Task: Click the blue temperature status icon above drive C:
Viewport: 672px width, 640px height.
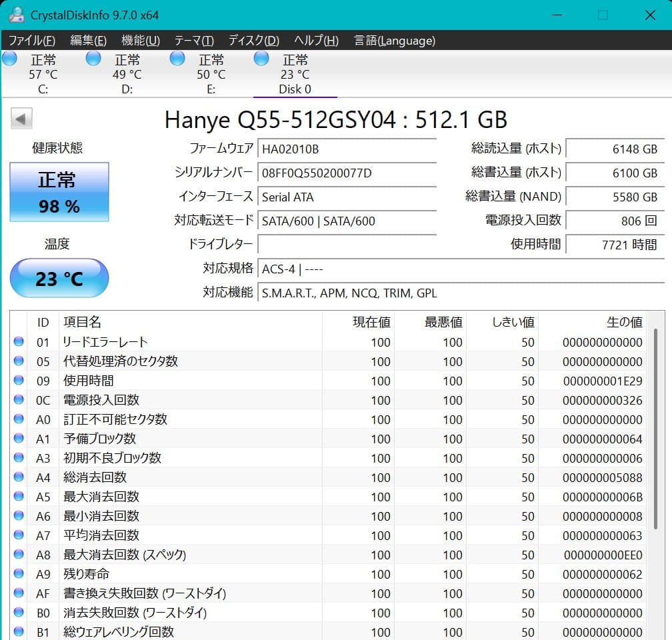Action: pos(9,59)
